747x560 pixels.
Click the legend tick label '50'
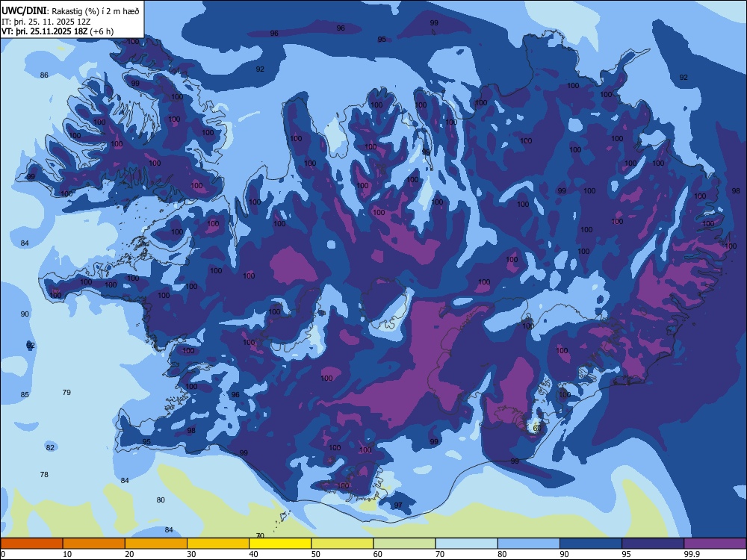pyautogui.click(x=316, y=554)
